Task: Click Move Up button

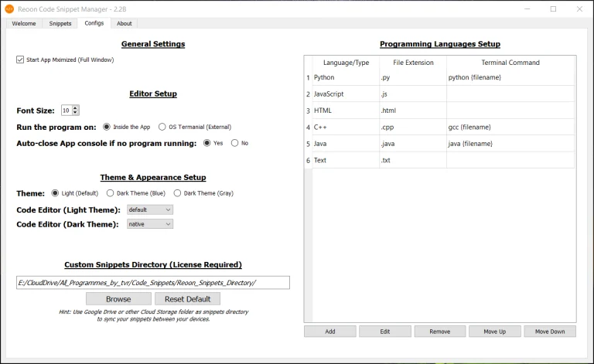Action: [495, 332]
